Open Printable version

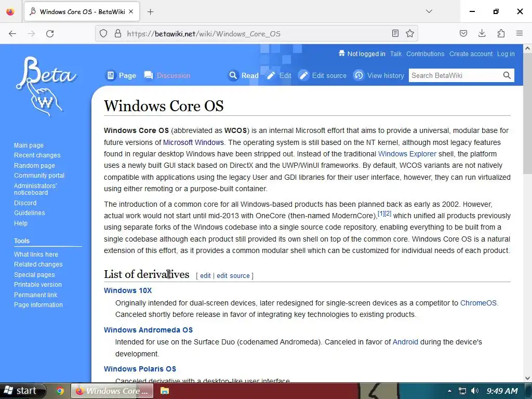pyautogui.click(x=37, y=285)
